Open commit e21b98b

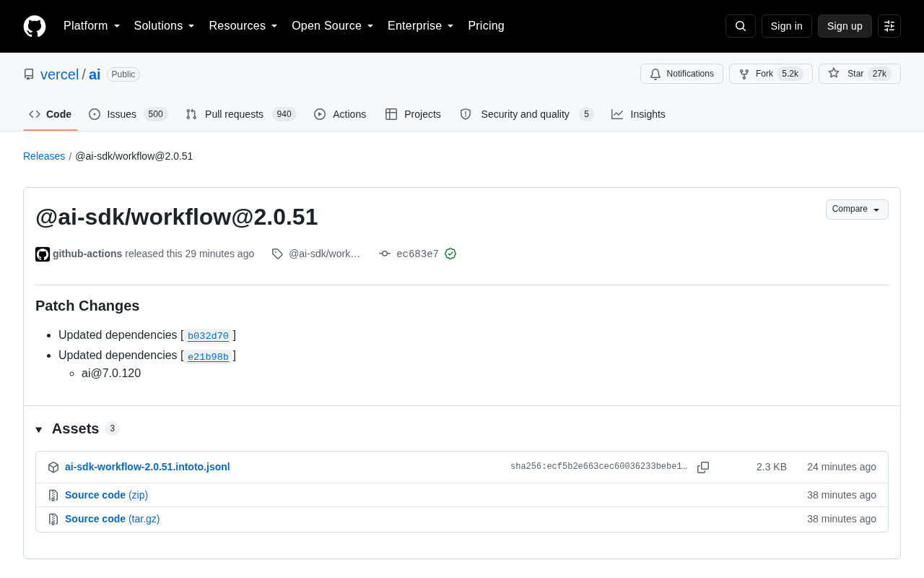(208, 357)
